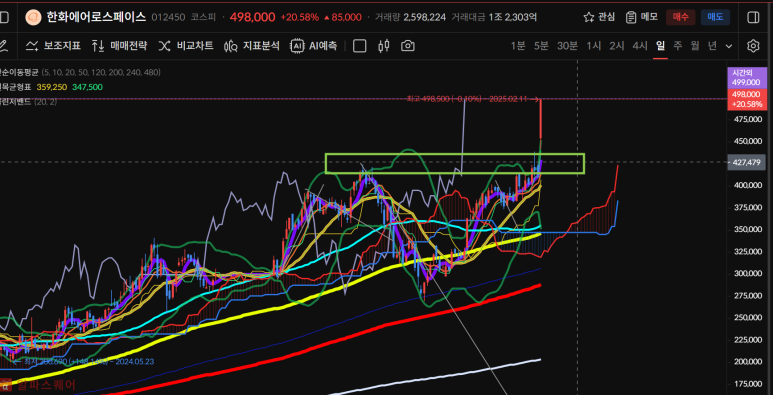Click the moving average indicator label

[x=80, y=72]
